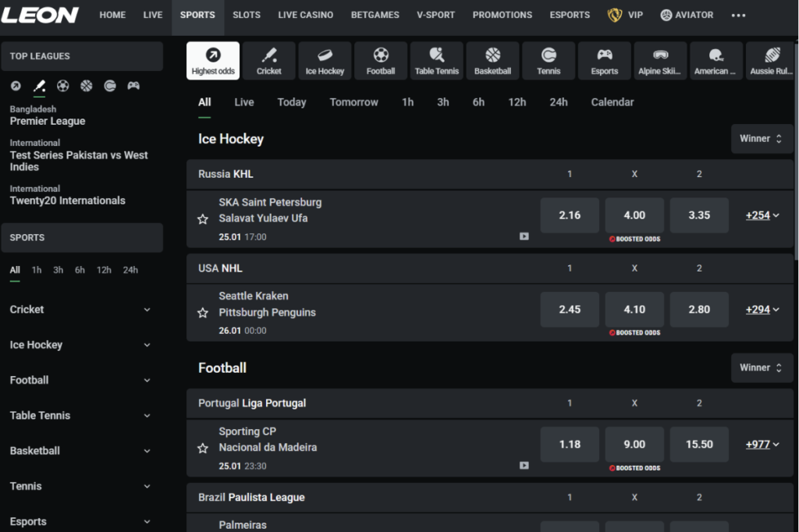Select the Tennis icon tile
Viewport: 799px width, 532px height.
pos(549,61)
